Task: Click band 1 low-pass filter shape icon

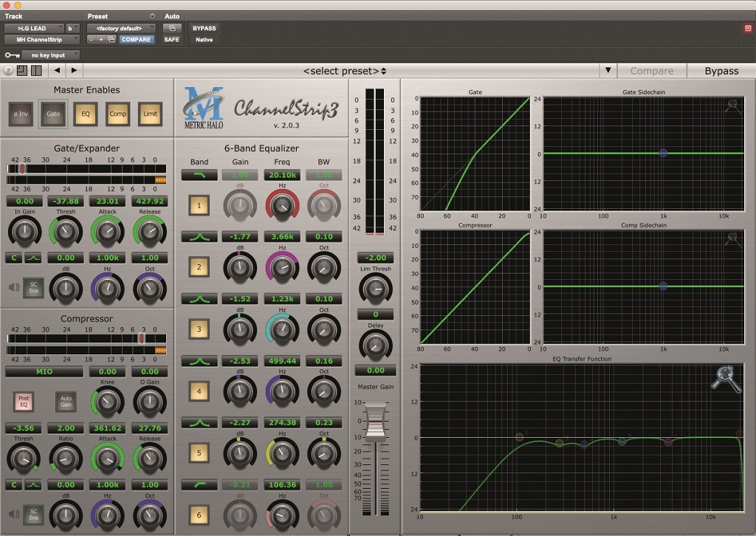Action: coord(199,175)
